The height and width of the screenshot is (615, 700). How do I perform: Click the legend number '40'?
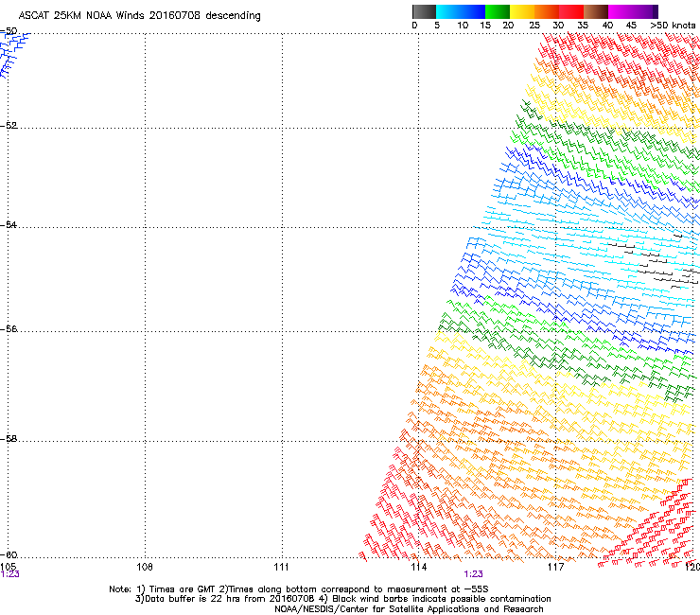(x=607, y=26)
